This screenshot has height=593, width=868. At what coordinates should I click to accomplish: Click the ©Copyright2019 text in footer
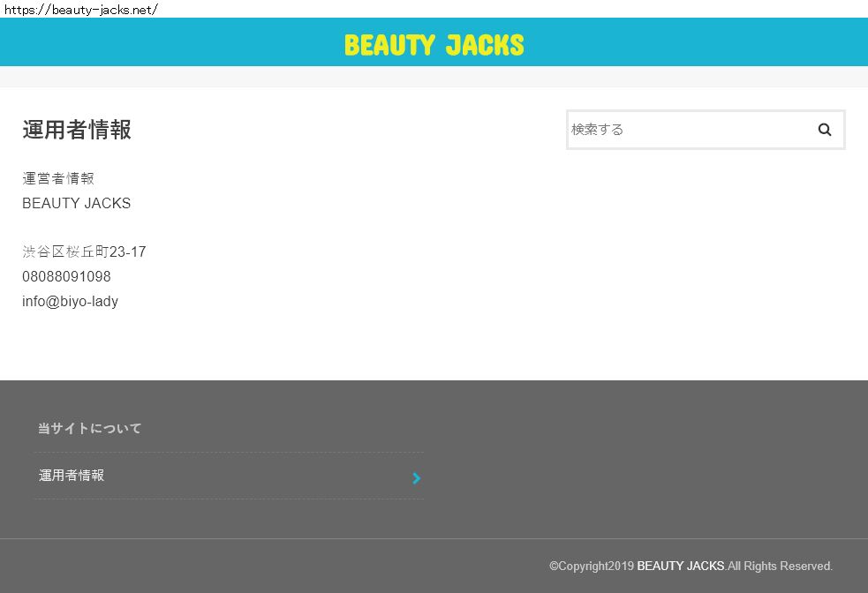pyautogui.click(x=591, y=566)
